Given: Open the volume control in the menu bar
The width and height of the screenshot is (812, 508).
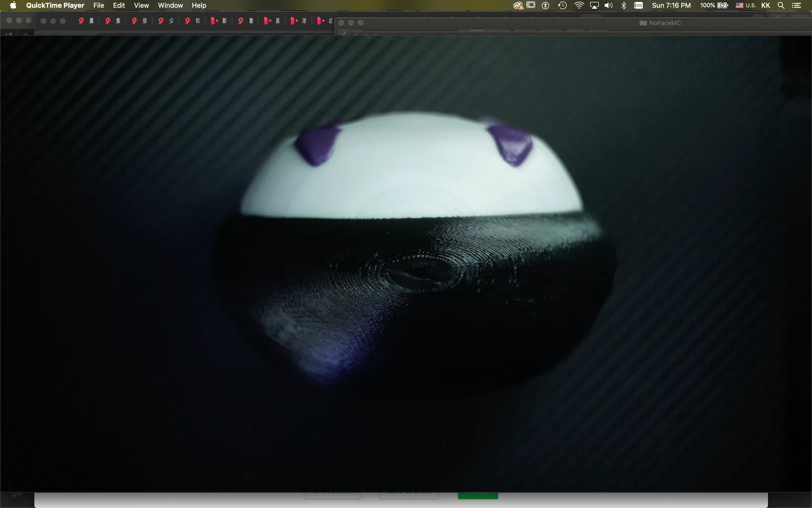Looking at the screenshot, I should point(608,6).
